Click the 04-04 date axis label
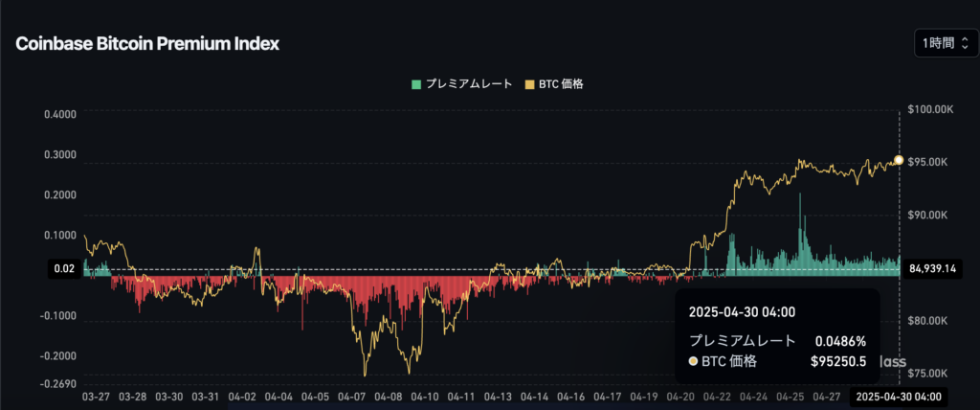The width and height of the screenshot is (980, 410). pos(278,397)
